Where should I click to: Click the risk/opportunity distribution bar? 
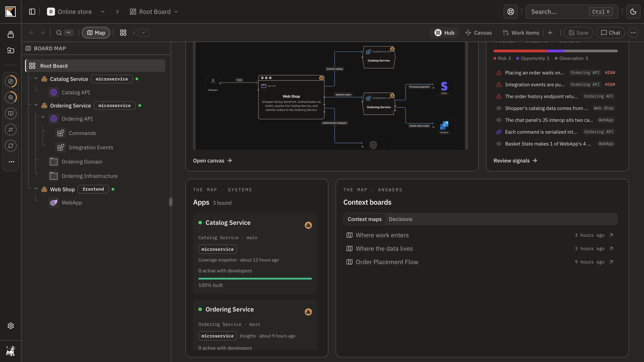(555, 51)
